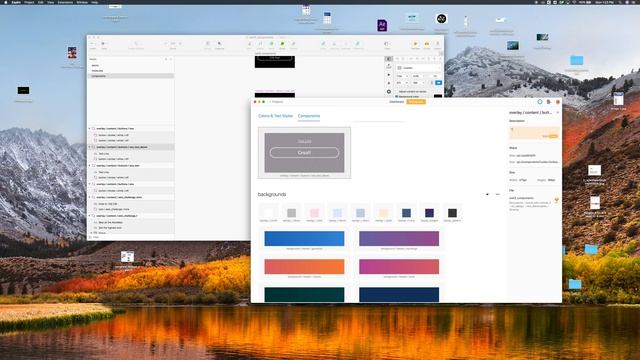
Task: Switch to grid view beside backgrounds heading
Action: (487, 194)
